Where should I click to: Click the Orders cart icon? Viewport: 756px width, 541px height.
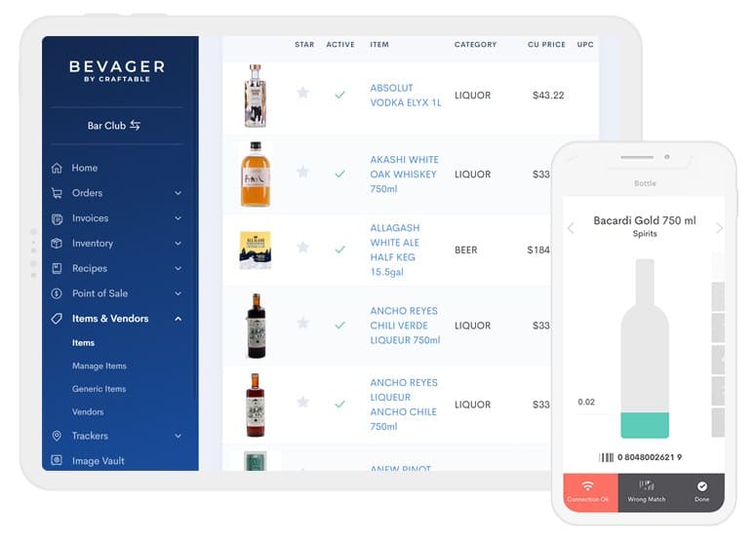click(57, 193)
